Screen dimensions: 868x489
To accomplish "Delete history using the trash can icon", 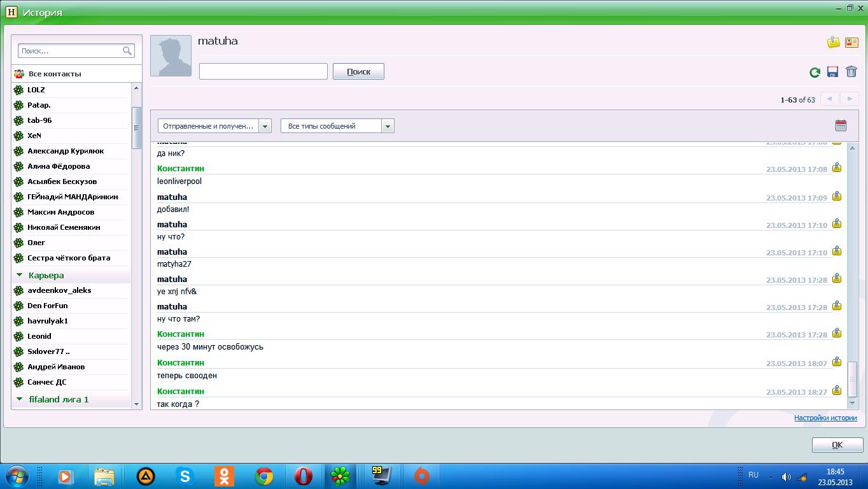I will pos(851,71).
